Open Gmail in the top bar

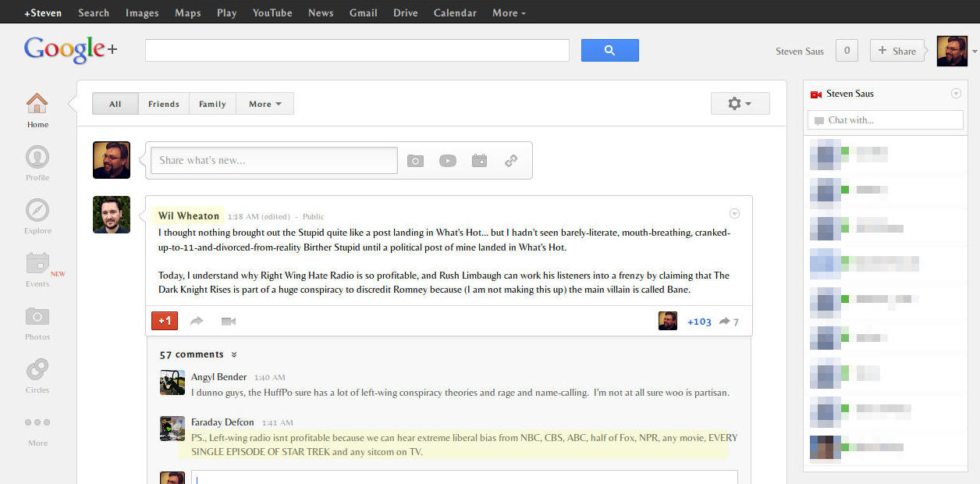(x=364, y=12)
